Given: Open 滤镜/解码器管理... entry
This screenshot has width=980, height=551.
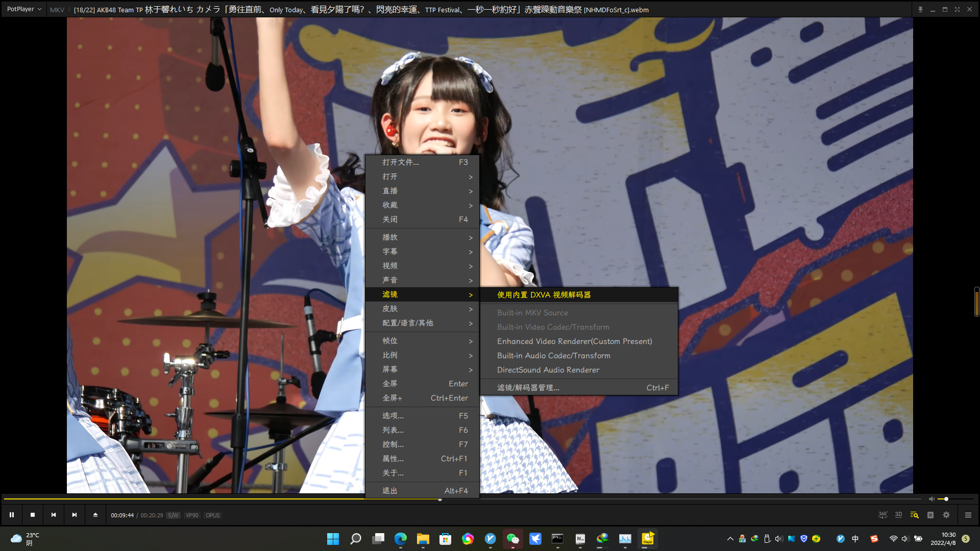Looking at the screenshot, I should [x=528, y=388].
